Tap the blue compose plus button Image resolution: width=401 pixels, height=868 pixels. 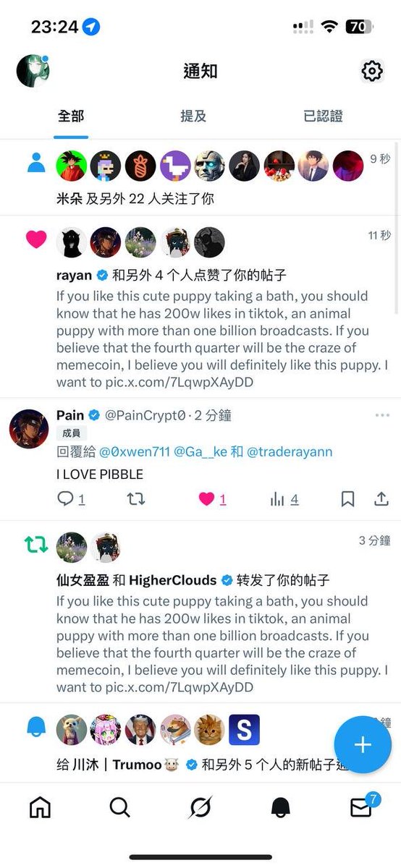pyautogui.click(x=363, y=745)
